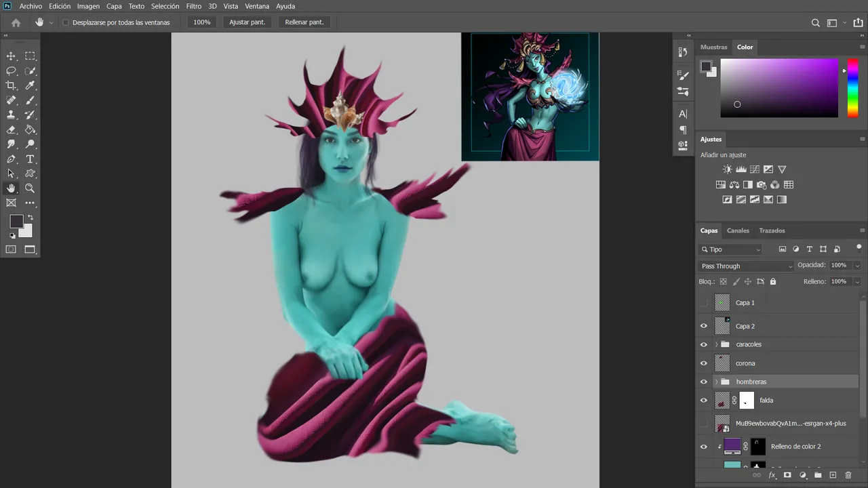Select the Clone Stamp tool

(11, 115)
